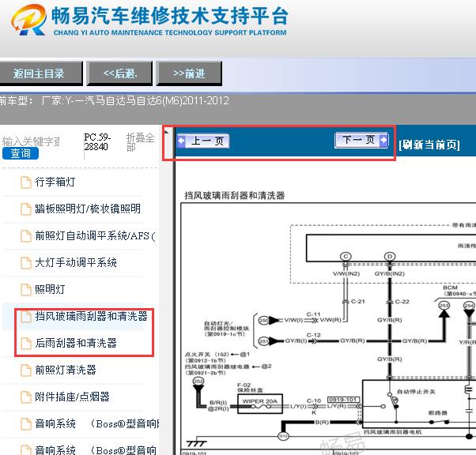This screenshot has height=455, width=476.
Task: Click the PC.59-28840 text
Action: point(97,142)
